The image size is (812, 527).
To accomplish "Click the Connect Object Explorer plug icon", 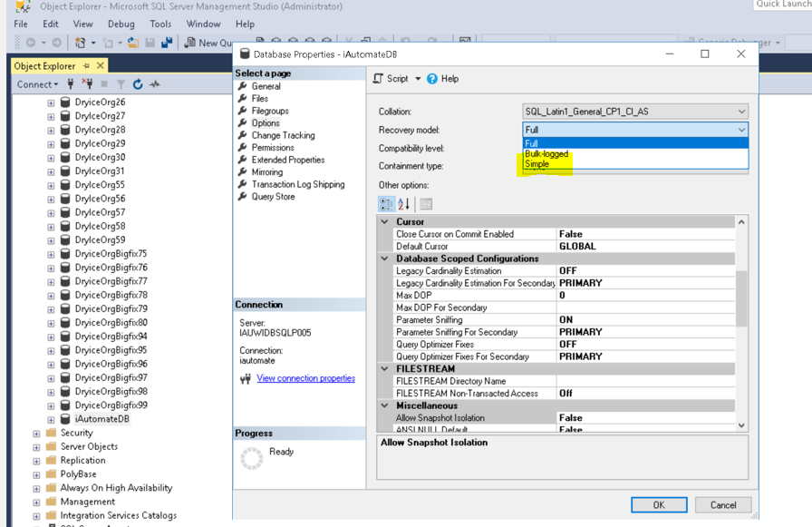I will (x=72, y=84).
